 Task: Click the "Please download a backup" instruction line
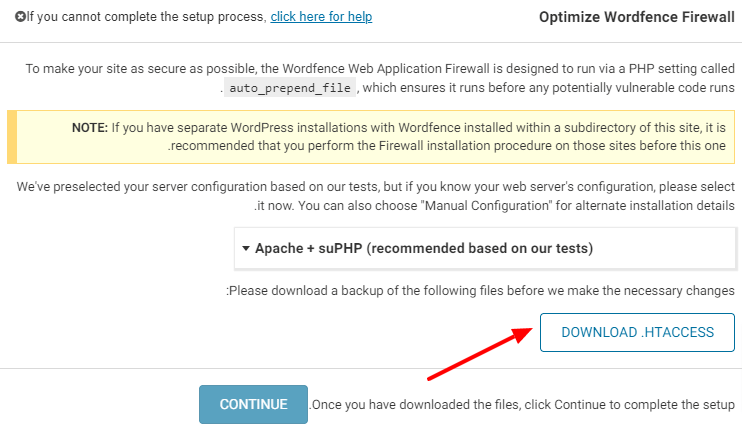point(482,290)
